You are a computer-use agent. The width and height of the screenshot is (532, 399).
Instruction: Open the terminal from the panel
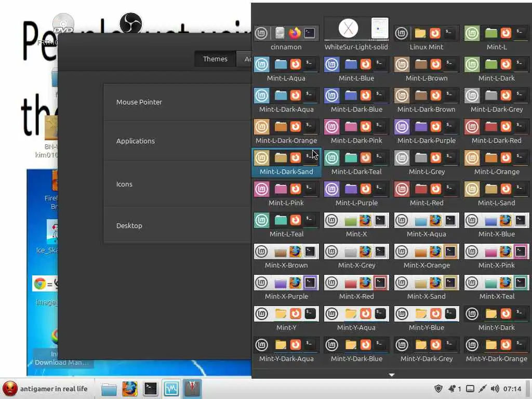pos(150,389)
